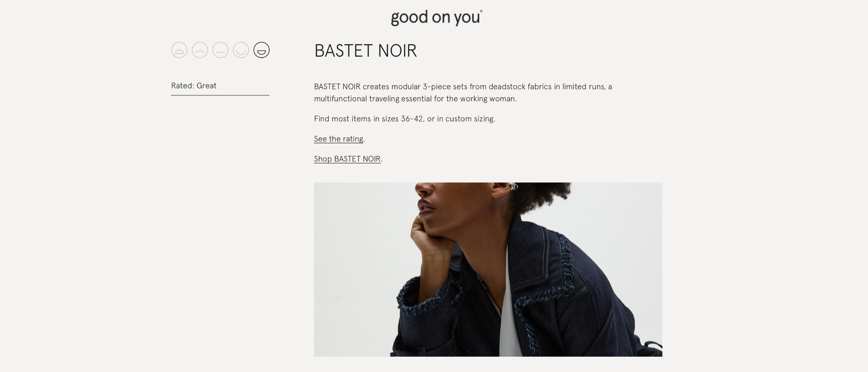Select the neutral straight-mouth face icon

pos(220,50)
